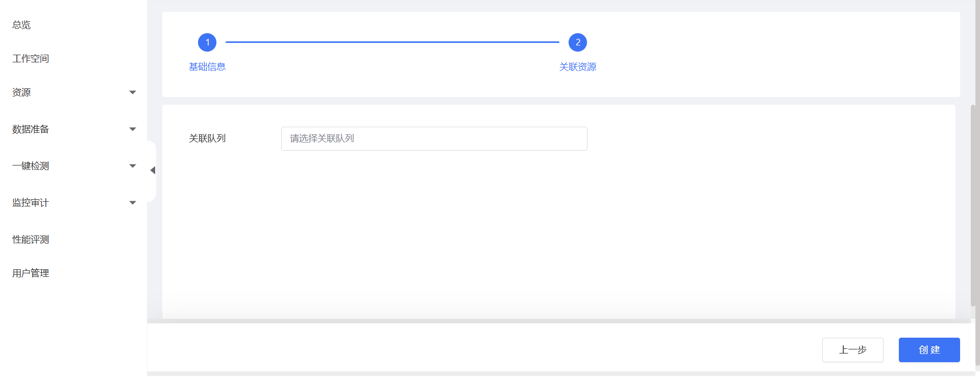Open 用户管理 in the sidebar
This screenshot has height=377, width=980.
tap(31, 273)
